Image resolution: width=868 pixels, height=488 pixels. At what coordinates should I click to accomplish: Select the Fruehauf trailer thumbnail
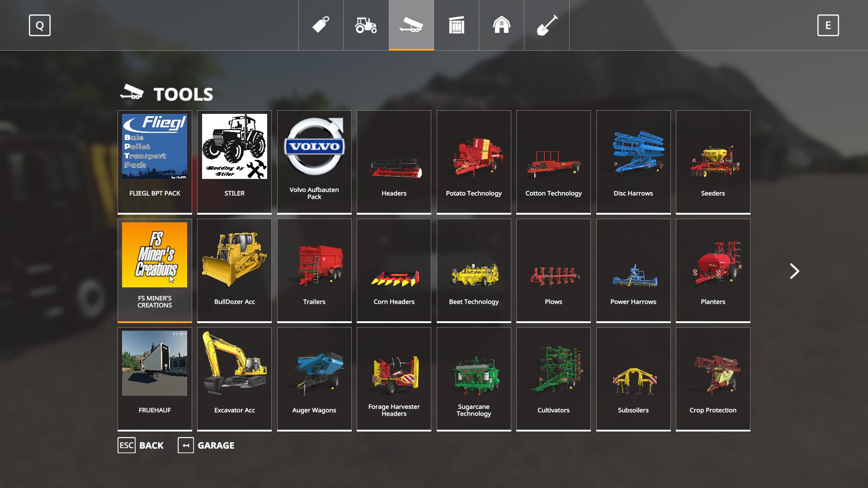[155, 363]
